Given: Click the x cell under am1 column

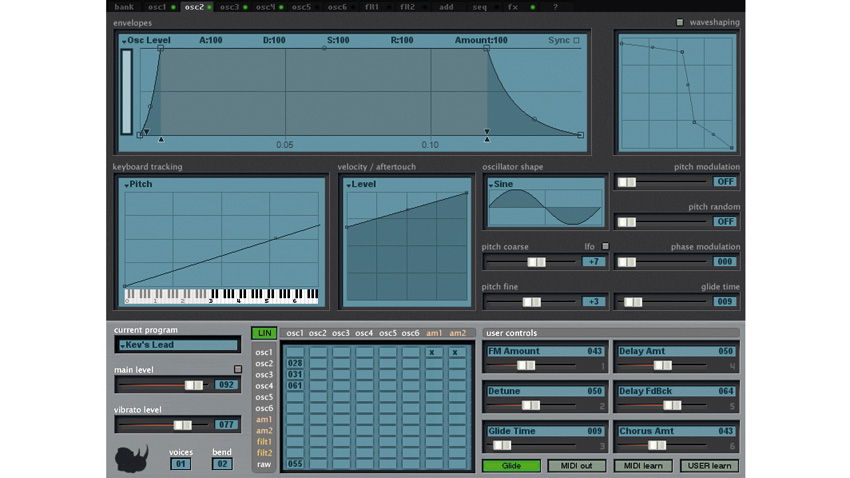Looking at the screenshot, I should [x=432, y=352].
